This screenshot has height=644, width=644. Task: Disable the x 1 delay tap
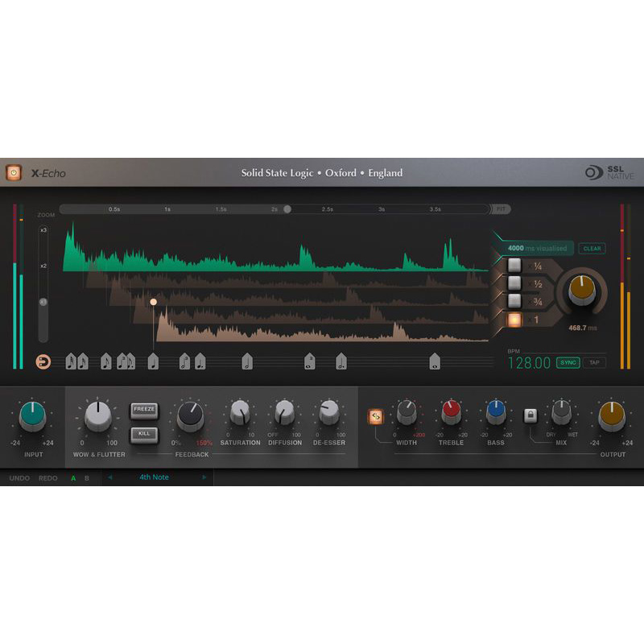pos(514,320)
